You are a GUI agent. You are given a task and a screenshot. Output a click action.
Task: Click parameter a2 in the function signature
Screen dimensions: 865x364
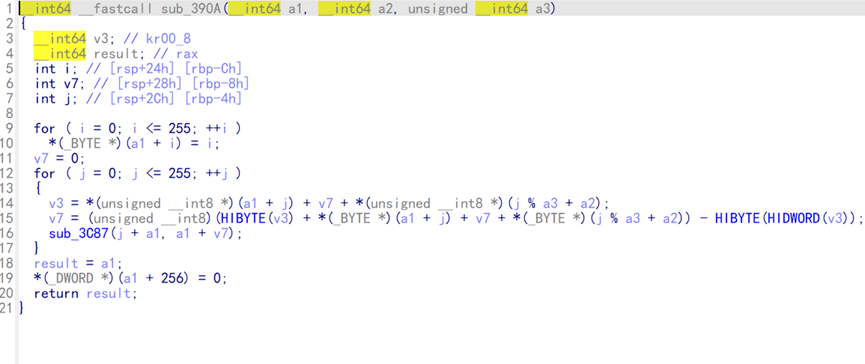pyautogui.click(x=385, y=8)
